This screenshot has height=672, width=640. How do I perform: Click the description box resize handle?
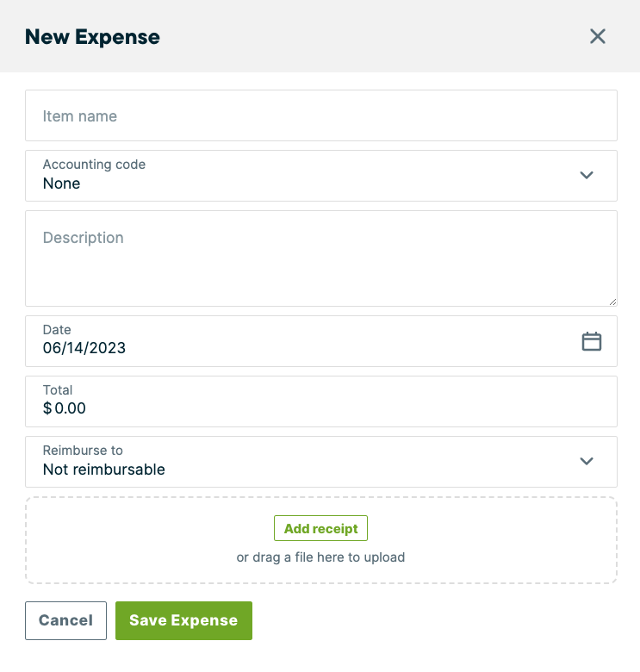click(612, 302)
